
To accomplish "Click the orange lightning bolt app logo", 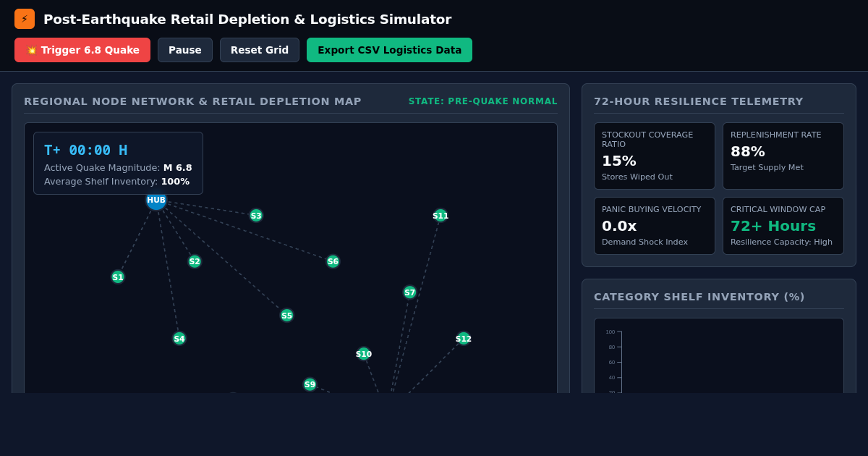I will point(25,19).
